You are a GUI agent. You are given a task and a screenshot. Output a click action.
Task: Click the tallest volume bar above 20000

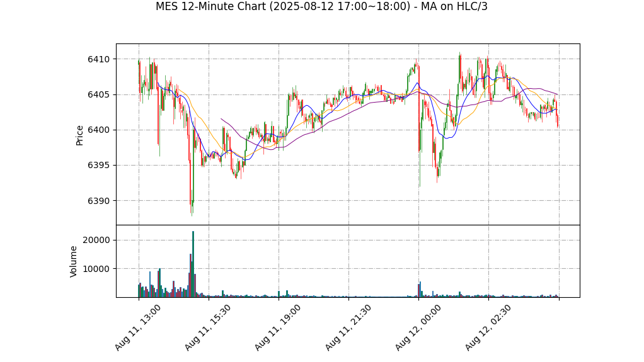point(193,264)
